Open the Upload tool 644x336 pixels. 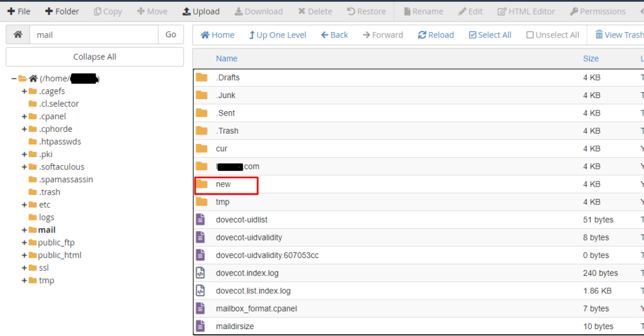[201, 11]
